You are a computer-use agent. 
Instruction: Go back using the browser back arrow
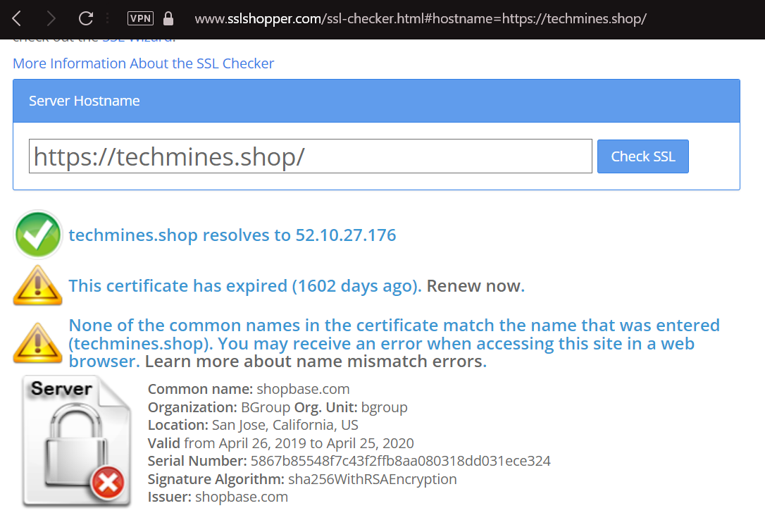(17, 18)
